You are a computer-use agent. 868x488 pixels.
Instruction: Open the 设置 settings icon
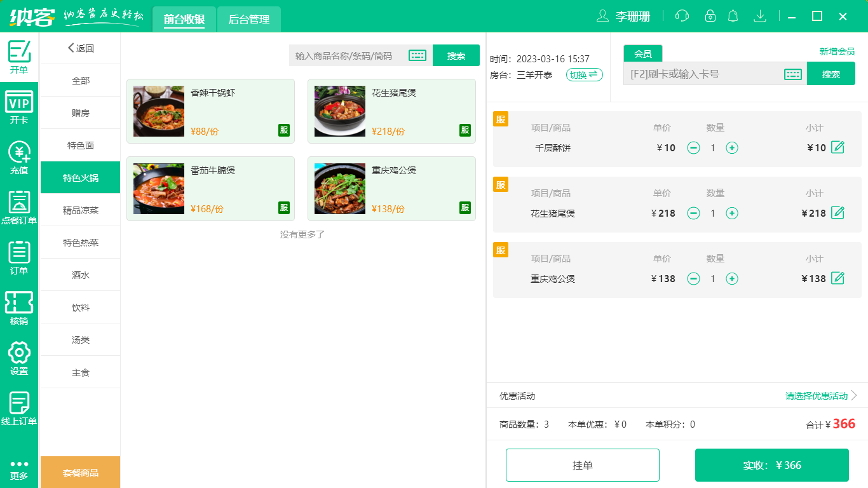pos(19,356)
